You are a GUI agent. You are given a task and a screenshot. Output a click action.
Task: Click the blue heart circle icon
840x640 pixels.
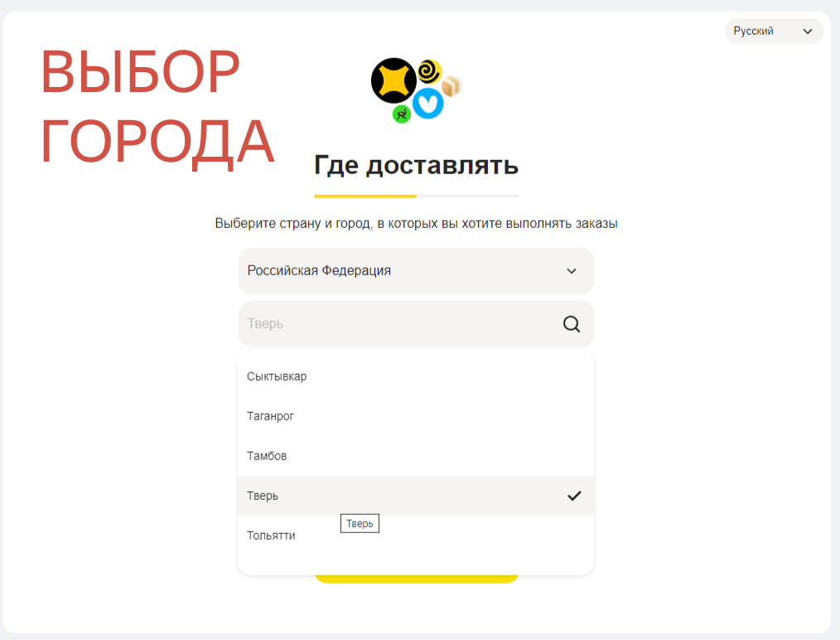pos(427,104)
